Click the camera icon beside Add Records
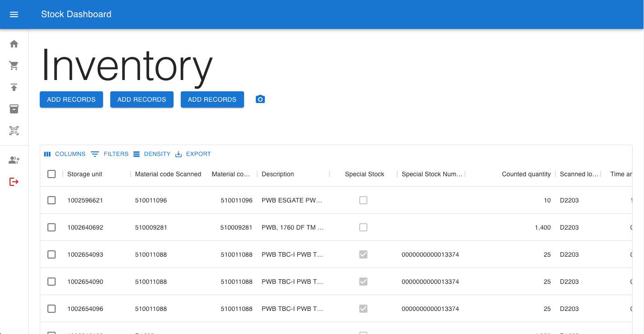Image resolution: width=644 pixels, height=334 pixels. click(x=260, y=99)
